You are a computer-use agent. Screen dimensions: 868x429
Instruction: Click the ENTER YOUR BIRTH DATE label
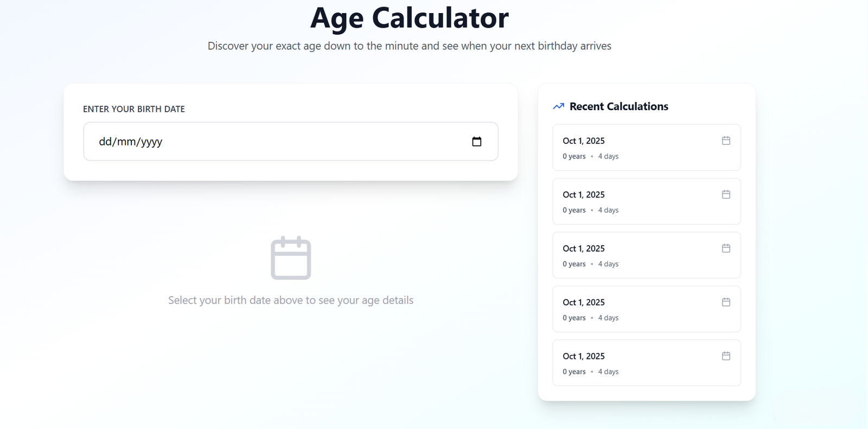point(134,109)
